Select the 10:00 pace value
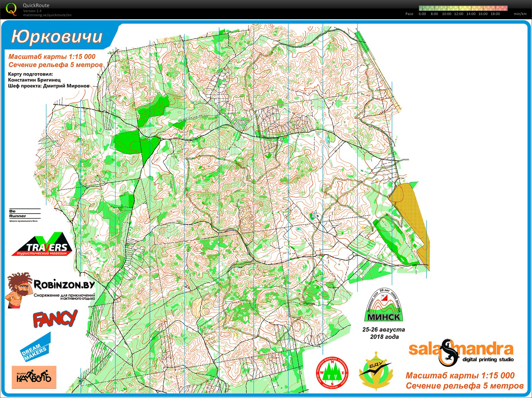Image resolution: width=532 pixels, height=398 pixels. click(446, 14)
